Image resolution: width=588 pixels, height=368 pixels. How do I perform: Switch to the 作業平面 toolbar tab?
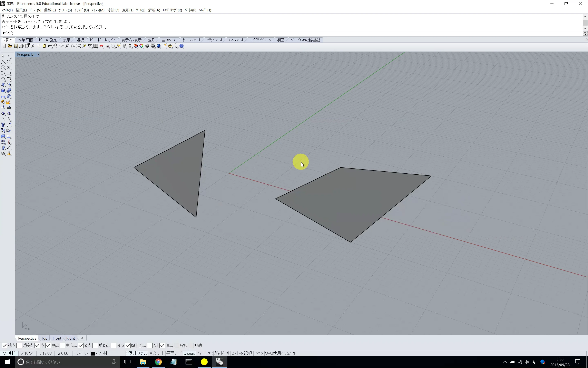[25, 40]
